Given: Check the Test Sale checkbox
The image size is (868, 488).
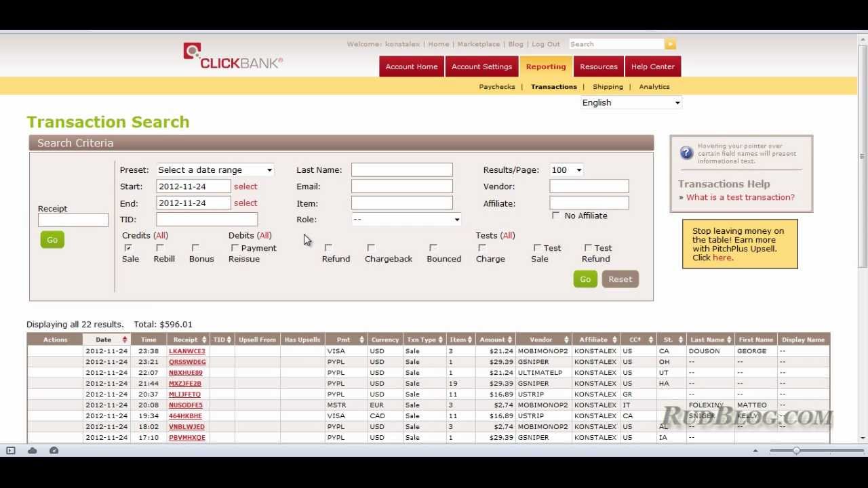Looking at the screenshot, I should [x=537, y=248].
